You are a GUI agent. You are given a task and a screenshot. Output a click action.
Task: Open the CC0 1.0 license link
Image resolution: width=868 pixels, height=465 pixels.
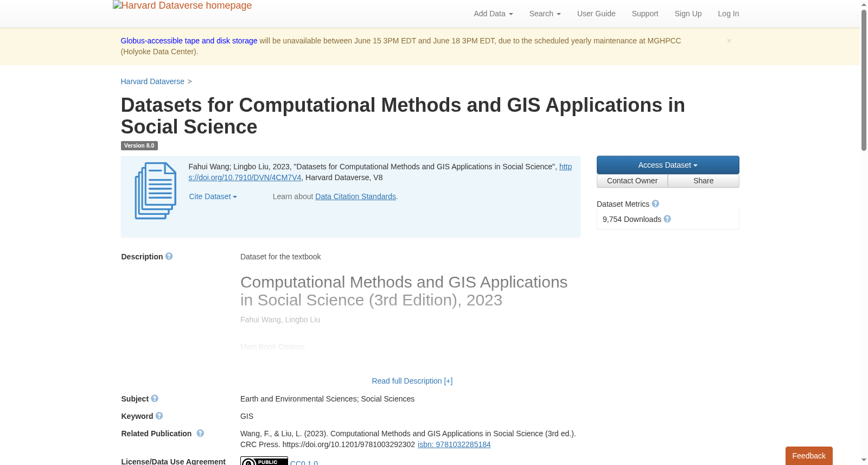click(304, 463)
